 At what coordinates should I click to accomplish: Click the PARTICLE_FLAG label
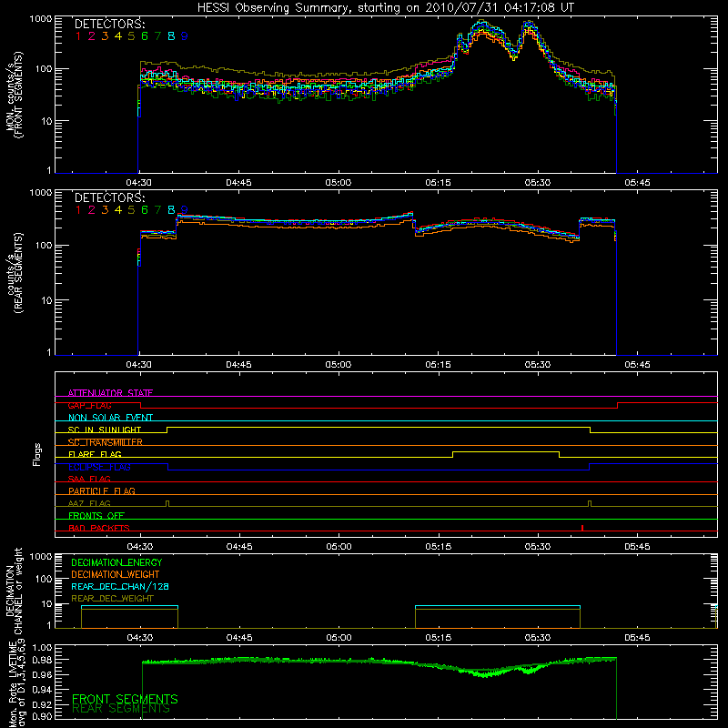tap(102, 490)
